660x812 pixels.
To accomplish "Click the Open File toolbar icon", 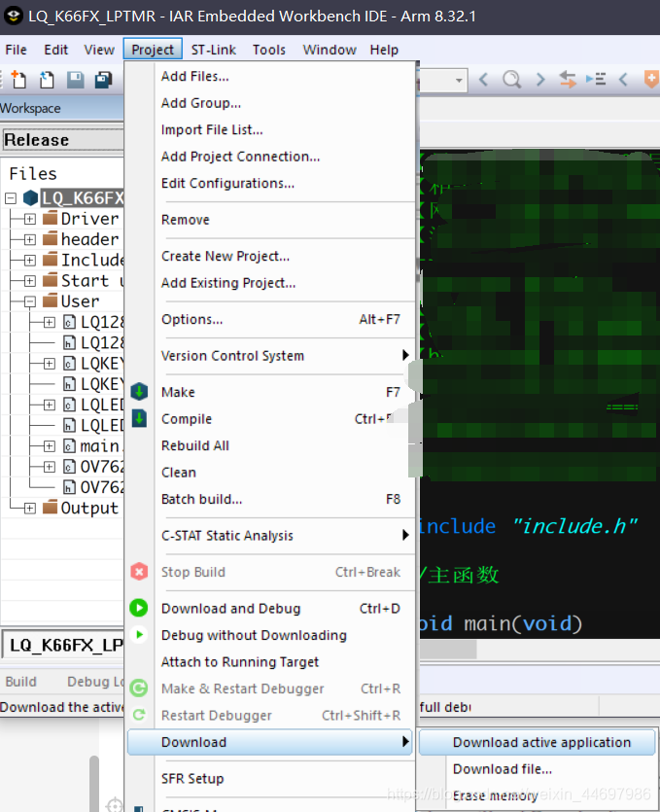I will pos(47,79).
